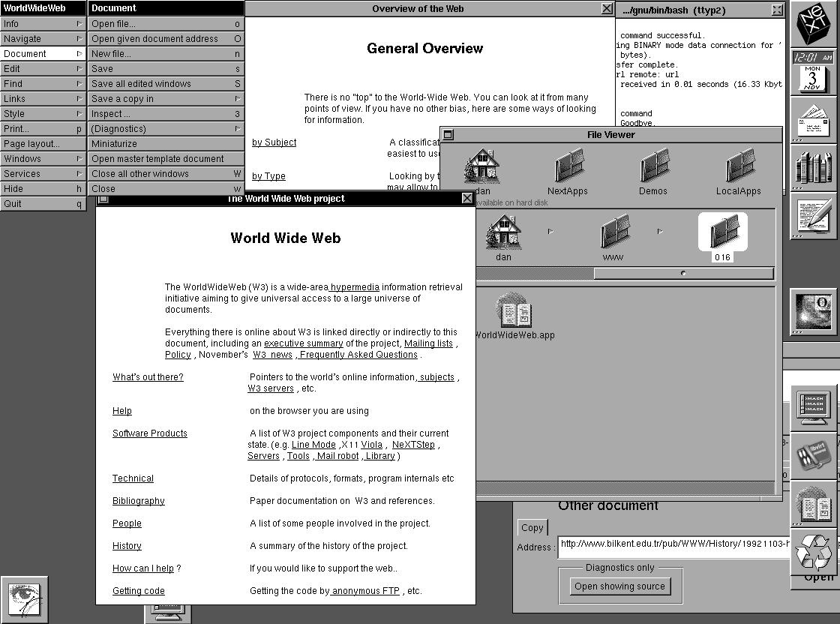The width and height of the screenshot is (840, 624).
Task: Expand the Navigate submenu
Action: coord(43,39)
